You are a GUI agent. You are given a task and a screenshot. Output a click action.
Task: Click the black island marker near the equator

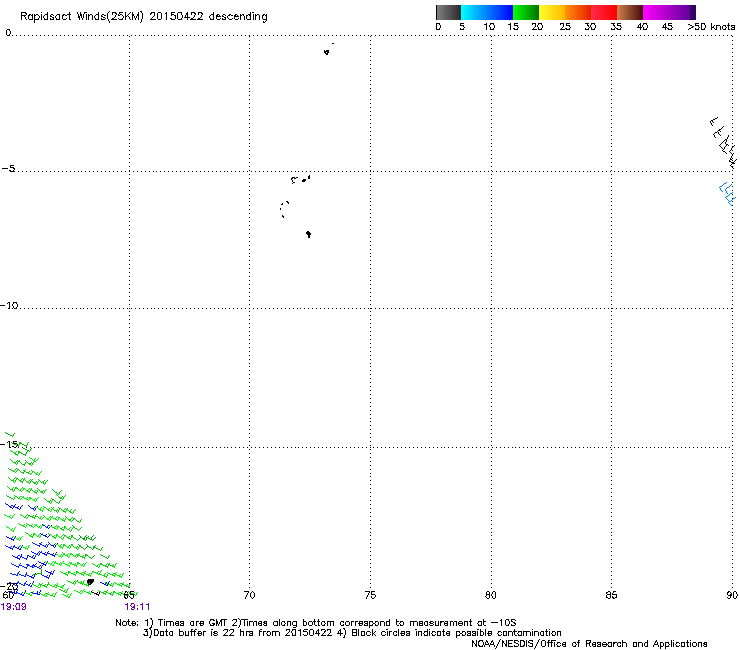(x=327, y=52)
